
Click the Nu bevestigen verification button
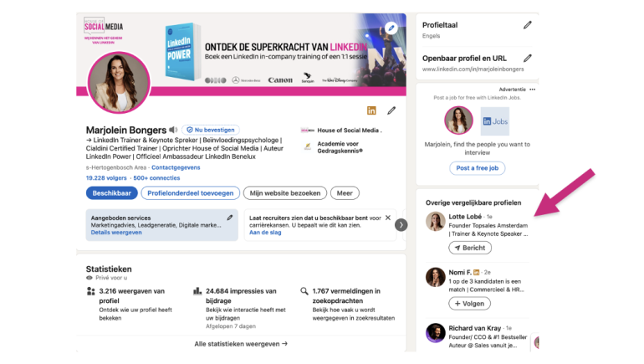[211, 130]
